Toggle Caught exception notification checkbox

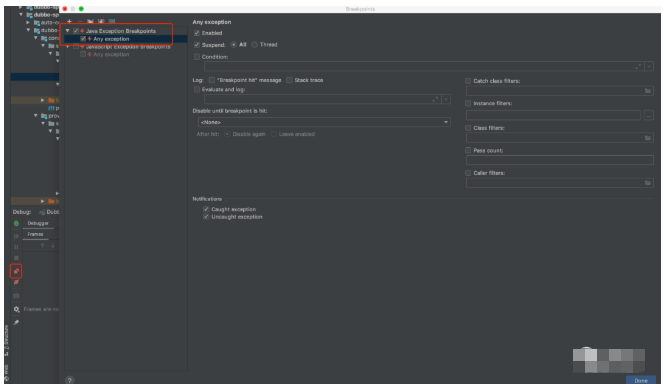(x=206, y=209)
